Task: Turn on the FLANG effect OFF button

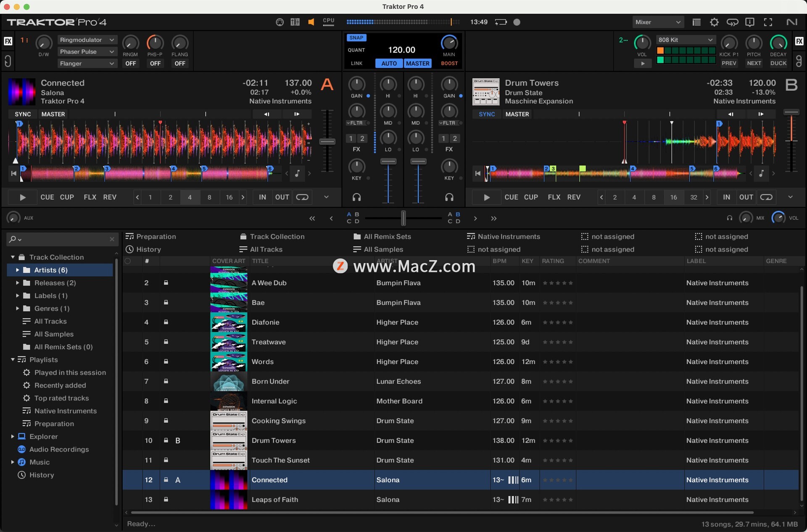Action: [x=180, y=63]
